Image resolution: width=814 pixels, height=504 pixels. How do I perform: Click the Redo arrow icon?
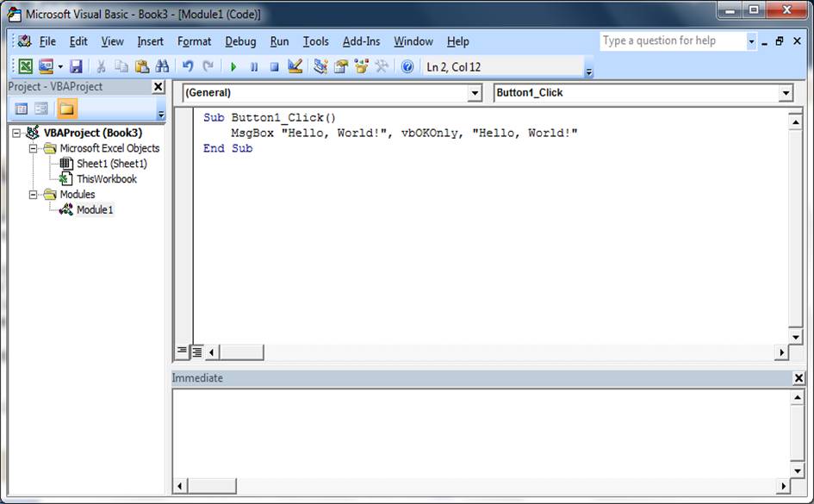tap(208, 66)
